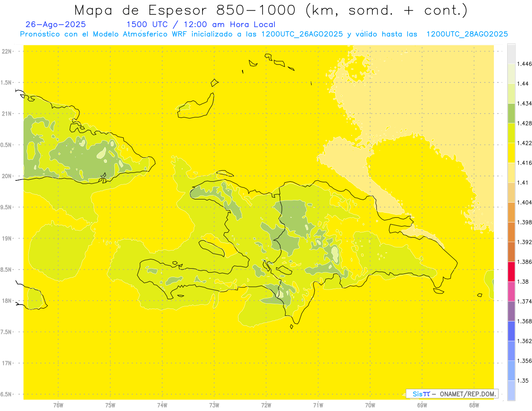Click the '1500 UTC / 12:00 am Hora Local' text

pos(201,24)
